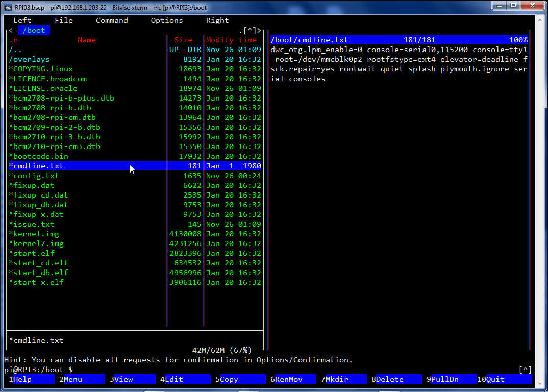Image resolution: width=548 pixels, height=392 pixels.
Task: Click the bottom-right command history caret
Action: (525, 370)
